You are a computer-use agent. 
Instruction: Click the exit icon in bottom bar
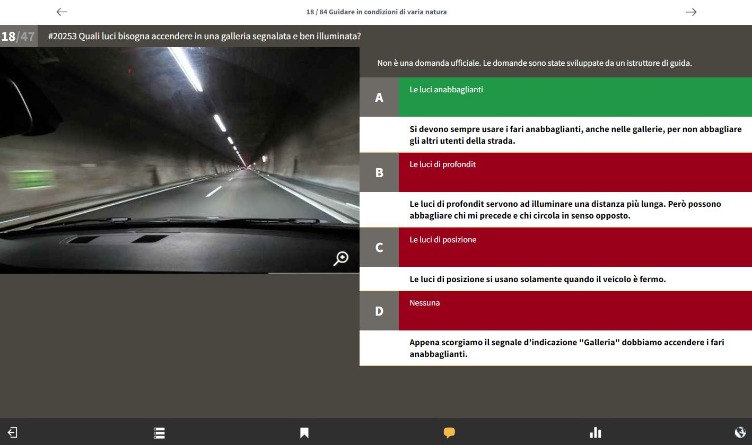tap(12, 432)
